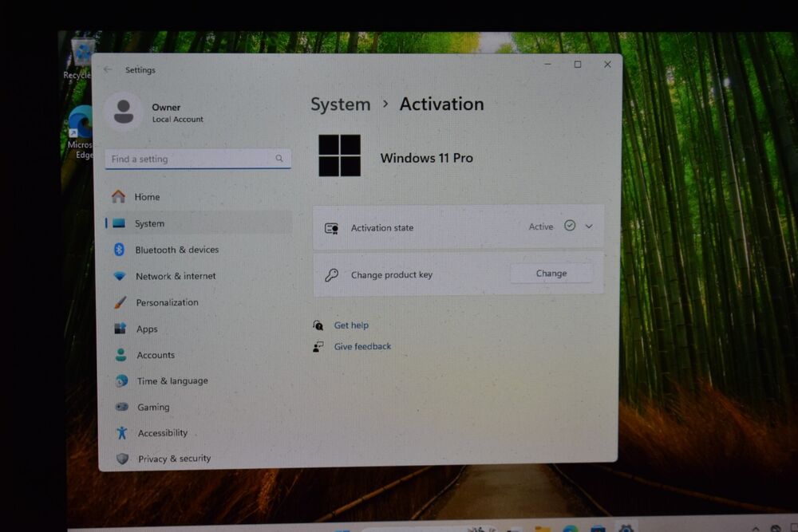The image size is (798, 532).
Task: Click System in the breadcrumb
Action: tap(341, 104)
